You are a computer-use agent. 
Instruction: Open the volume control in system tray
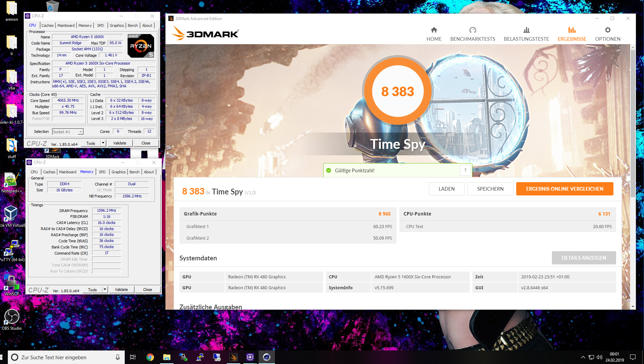[599, 357]
